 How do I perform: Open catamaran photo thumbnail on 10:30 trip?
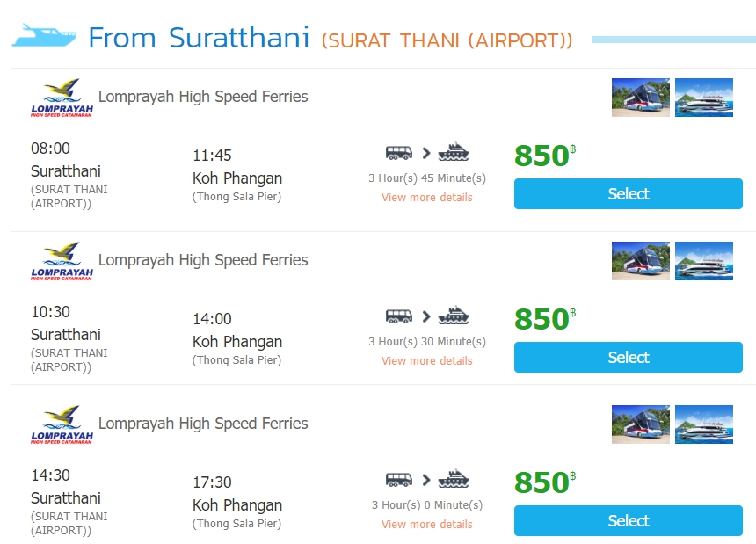[x=703, y=261]
